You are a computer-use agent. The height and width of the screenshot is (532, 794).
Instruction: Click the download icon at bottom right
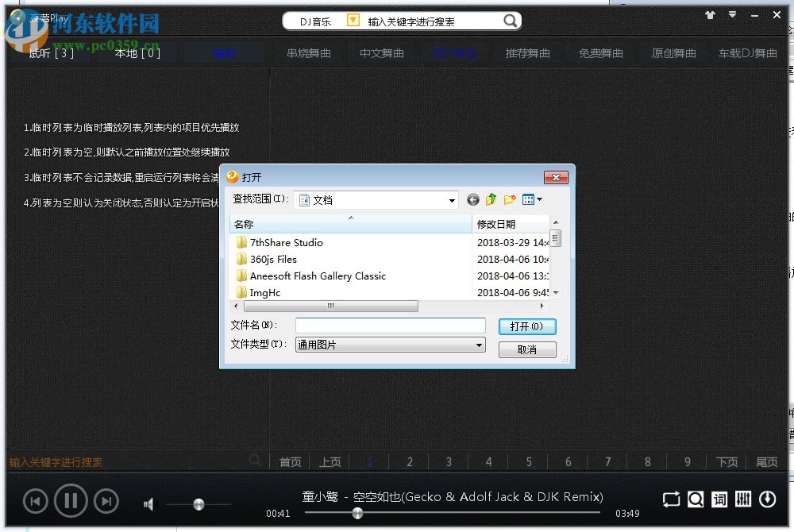point(767,499)
